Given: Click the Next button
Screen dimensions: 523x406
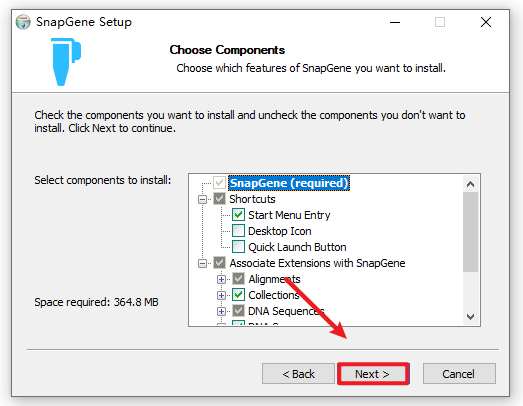Looking at the screenshot, I should tap(373, 374).
